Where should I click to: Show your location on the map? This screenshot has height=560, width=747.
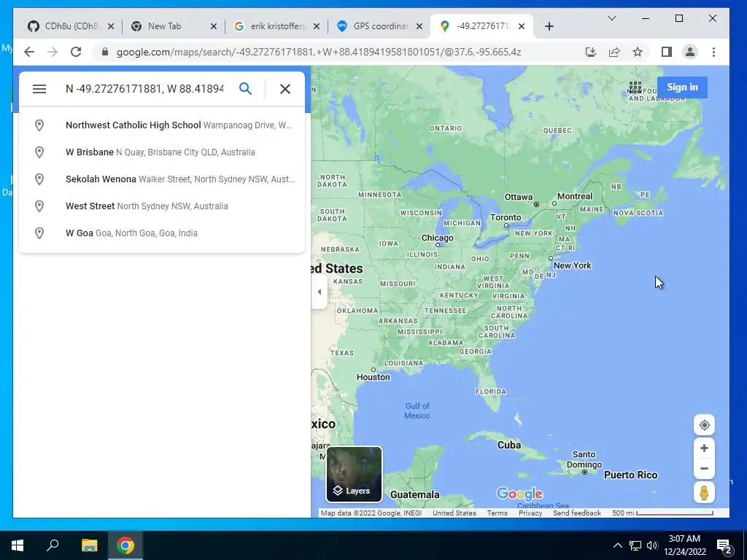pos(704,425)
